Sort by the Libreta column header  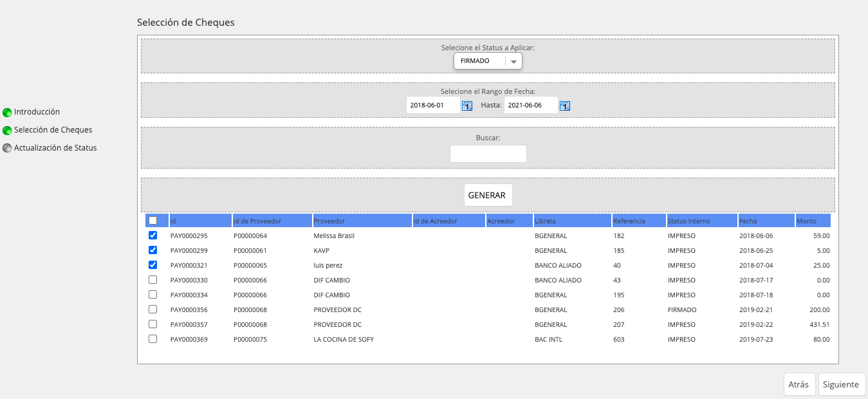coord(573,221)
